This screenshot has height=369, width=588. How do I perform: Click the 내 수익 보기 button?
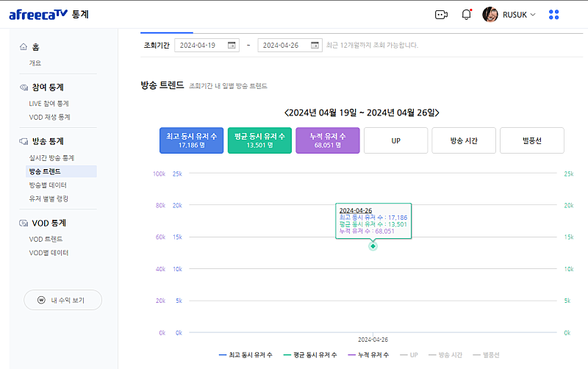[63, 300]
